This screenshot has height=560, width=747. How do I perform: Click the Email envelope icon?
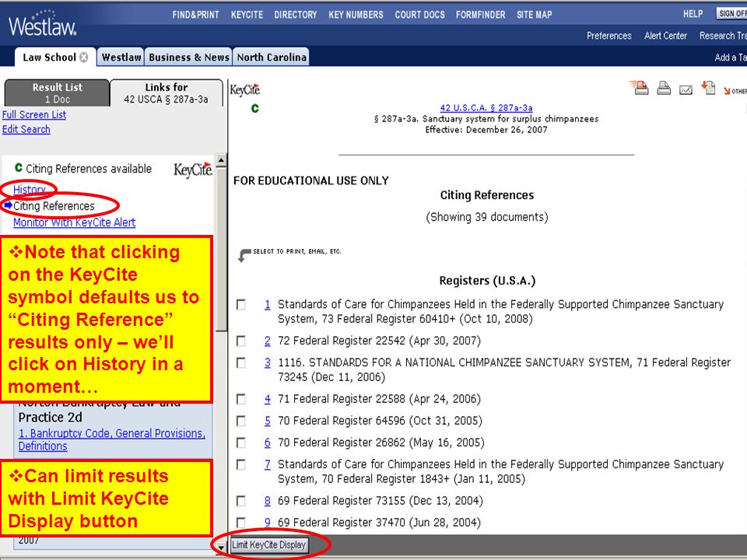[x=686, y=89]
